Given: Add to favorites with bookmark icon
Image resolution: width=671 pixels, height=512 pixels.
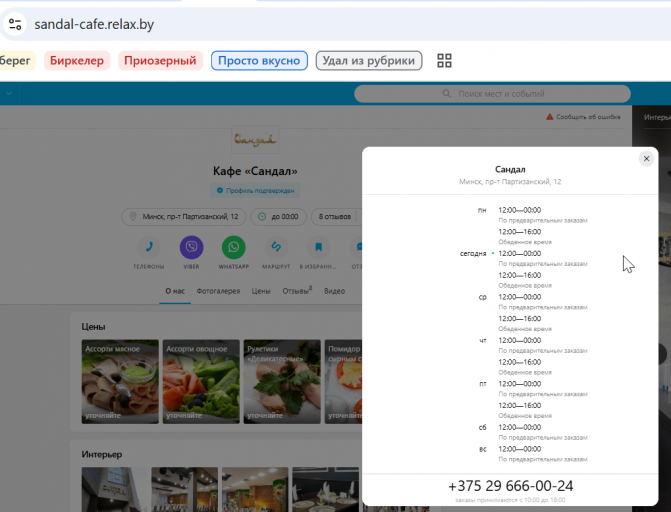Looking at the screenshot, I should [x=318, y=247].
